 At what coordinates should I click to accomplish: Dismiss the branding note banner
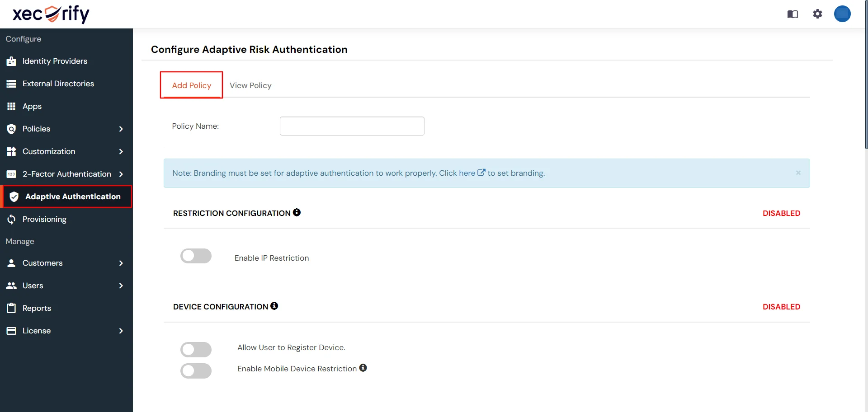798,173
